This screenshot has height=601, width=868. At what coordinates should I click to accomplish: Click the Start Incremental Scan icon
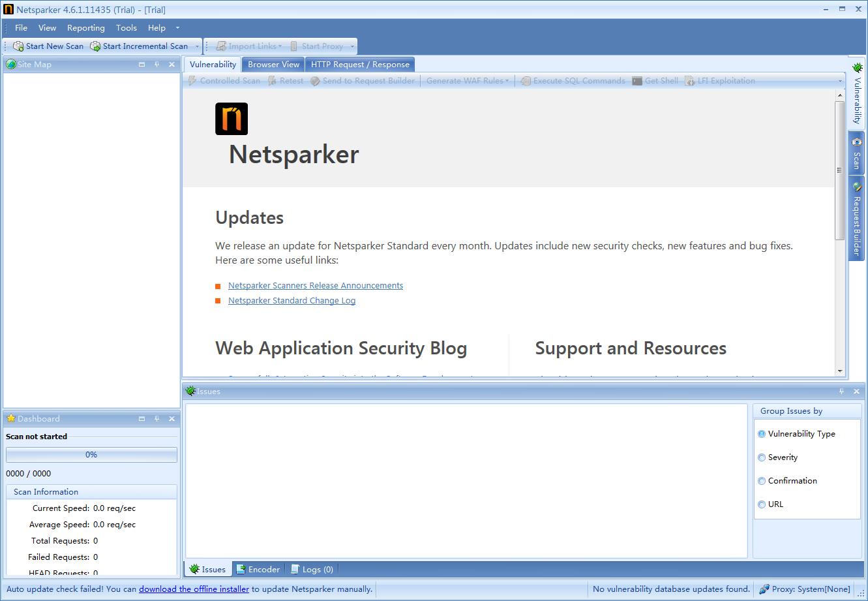click(x=95, y=46)
